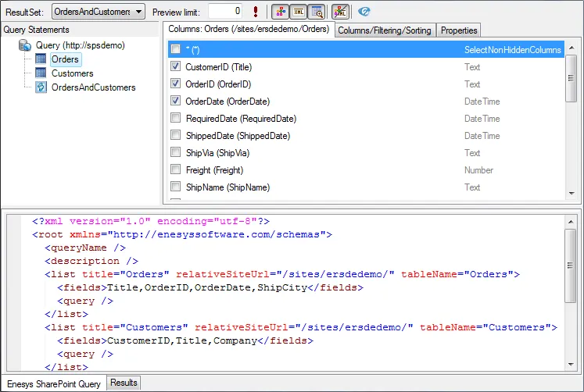
Task: Click the table preview magnifier icon
Action: point(317,11)
